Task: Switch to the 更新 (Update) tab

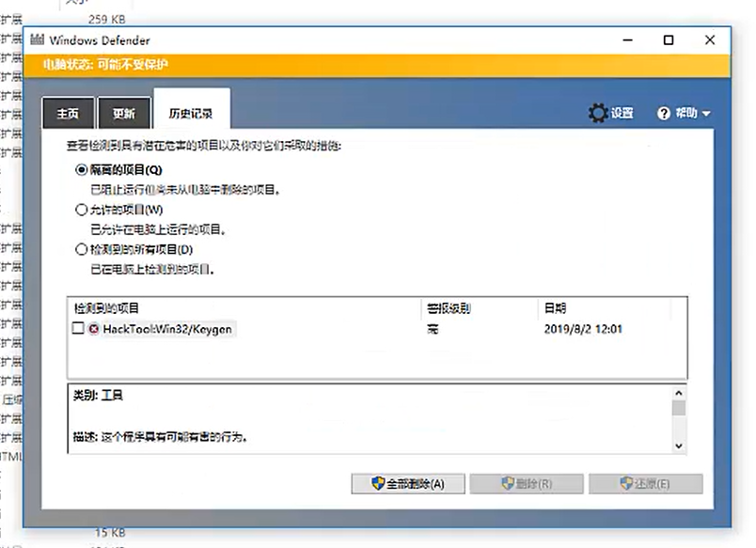Action: (x=124, y=113)
